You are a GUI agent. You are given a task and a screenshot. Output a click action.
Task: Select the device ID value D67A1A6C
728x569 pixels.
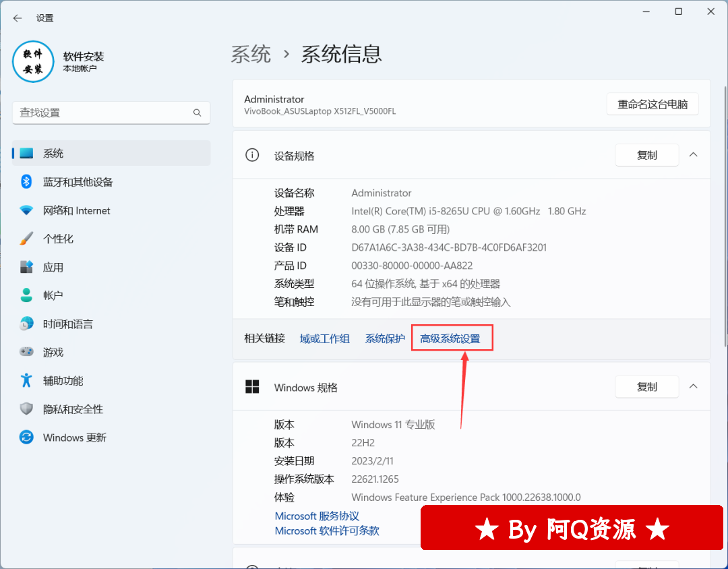[x=448, y=247]
